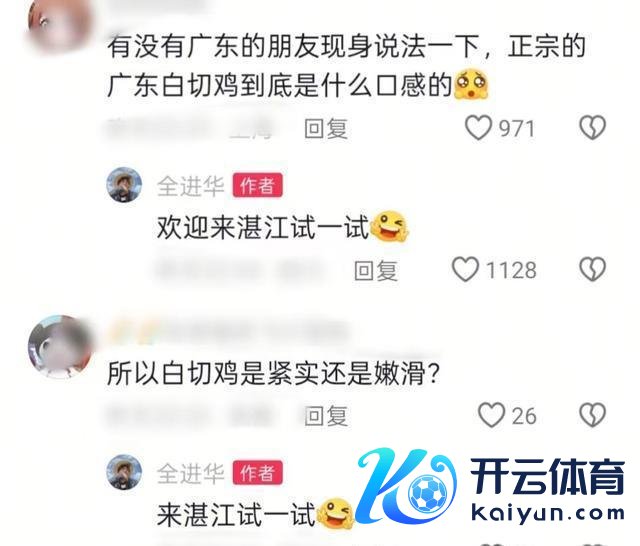Viewport: 640px width, 546px height.
Task: Open the blurred avatar of the second commenter
Action: pyautogui.click(x=60, y=347)
